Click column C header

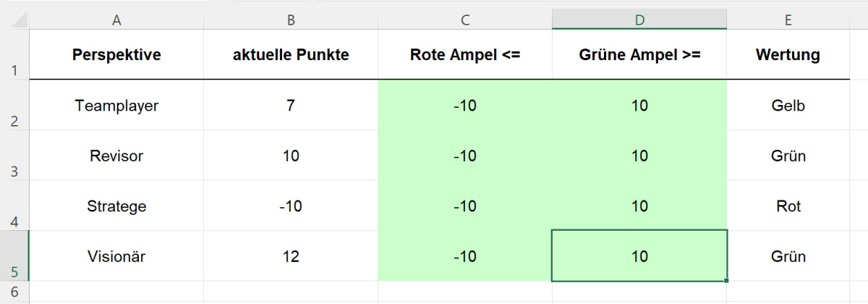464,20
